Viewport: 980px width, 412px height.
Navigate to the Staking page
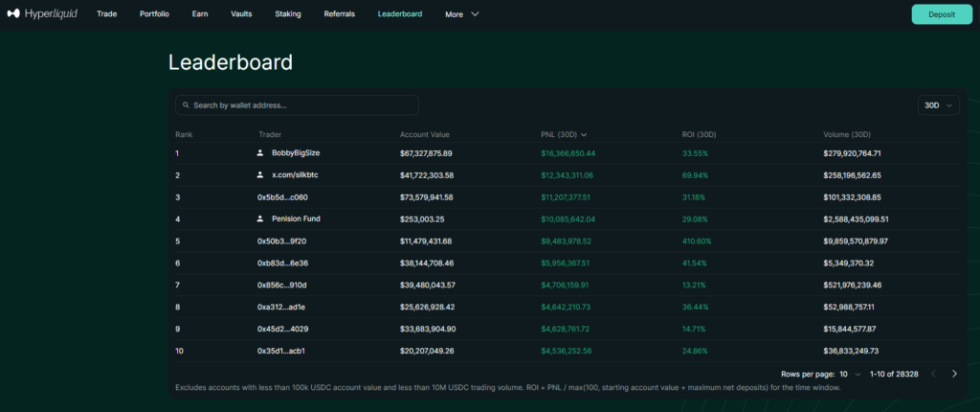290,14
